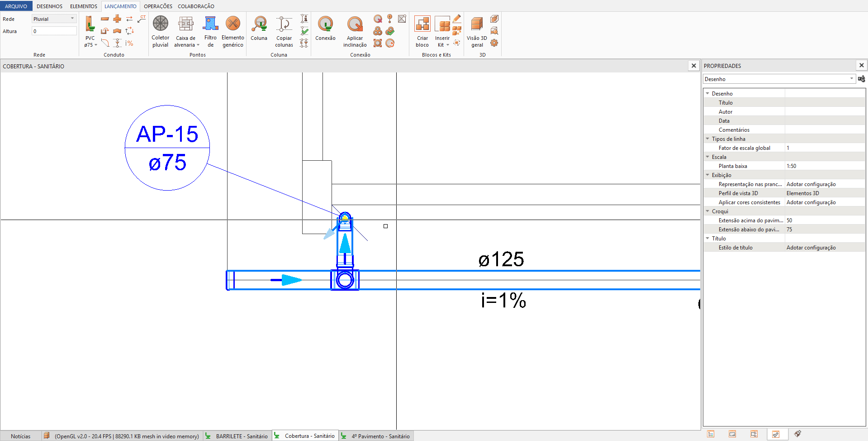
Task: Collapse the Escala properties group
Action: point(707,157)
